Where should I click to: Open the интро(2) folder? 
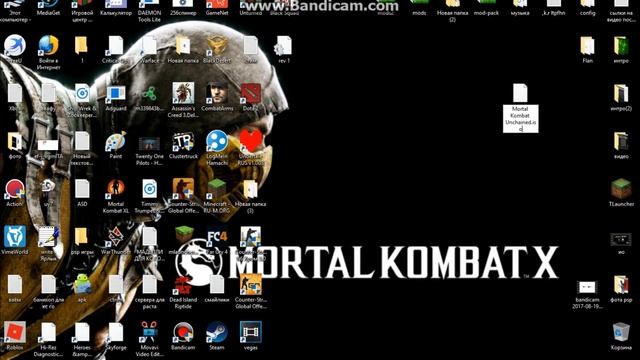coord(621,93)
